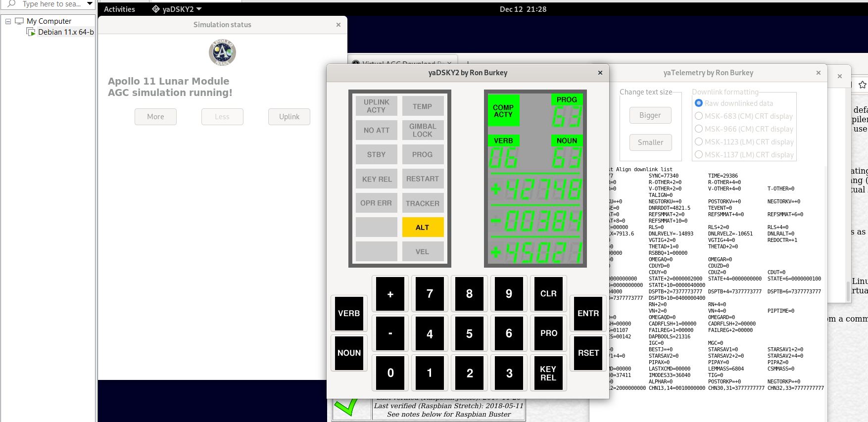Tap digit 9 on the DSKY keypad
This screenshot has height=422, width=868.
pos(509,294)
